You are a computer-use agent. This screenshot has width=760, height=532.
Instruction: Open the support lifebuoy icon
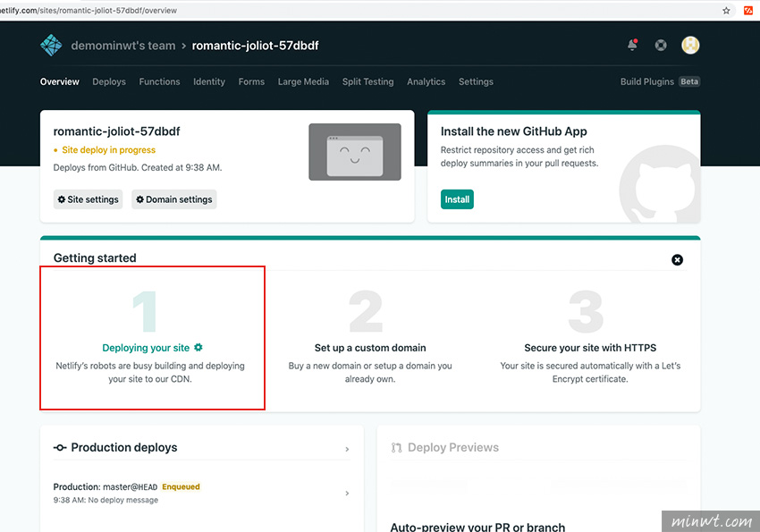click(661, 45)
